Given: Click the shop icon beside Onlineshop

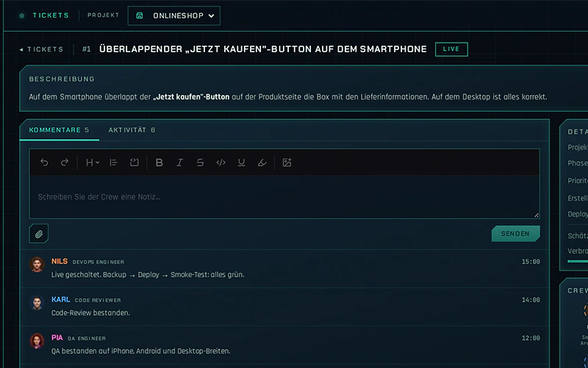Looking at the screenshot, I should point(140,15).
